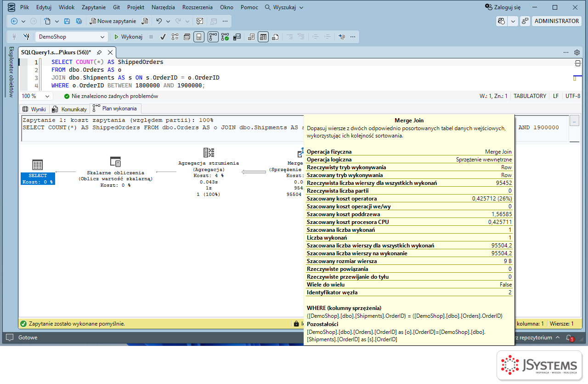Click the Save All icon
The image size is (588, 384).
pyautogui.click(x=79, y=21)
